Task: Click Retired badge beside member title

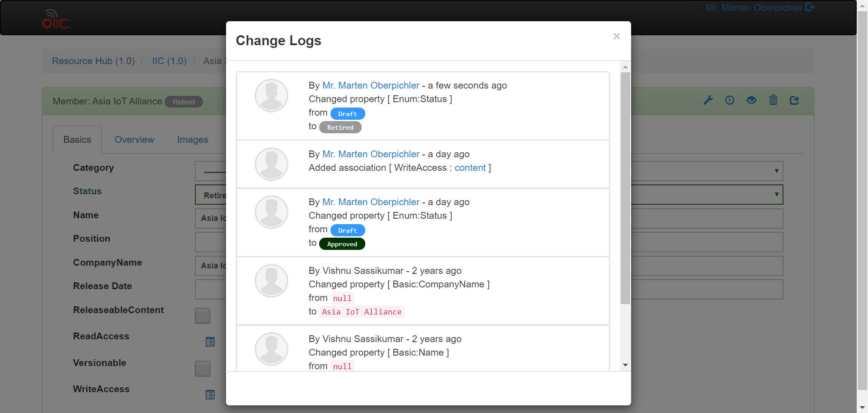Action: coord(184,102)
